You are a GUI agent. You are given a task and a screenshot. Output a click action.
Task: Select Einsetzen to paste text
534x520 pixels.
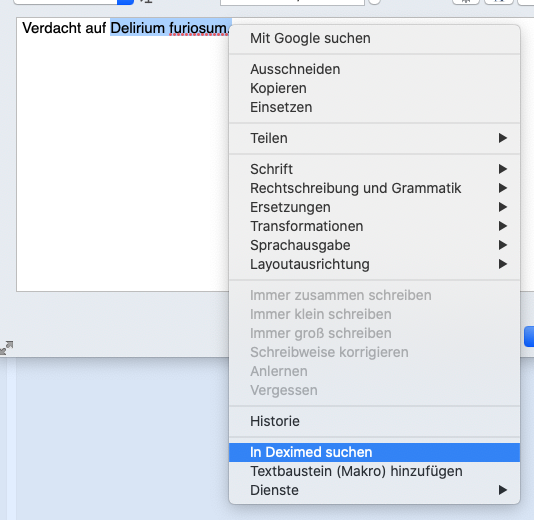(374, 107)
